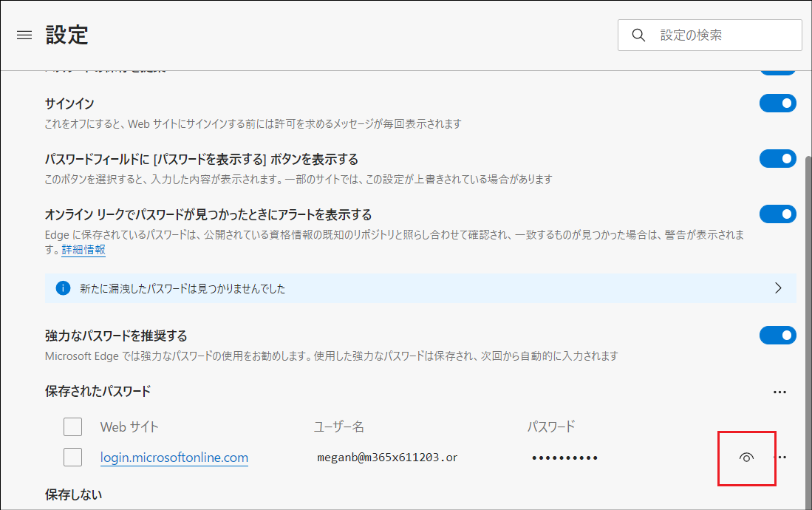Expand the leaked passwords result chevron
Screen dimensions: 812x510
click(778, 288)
